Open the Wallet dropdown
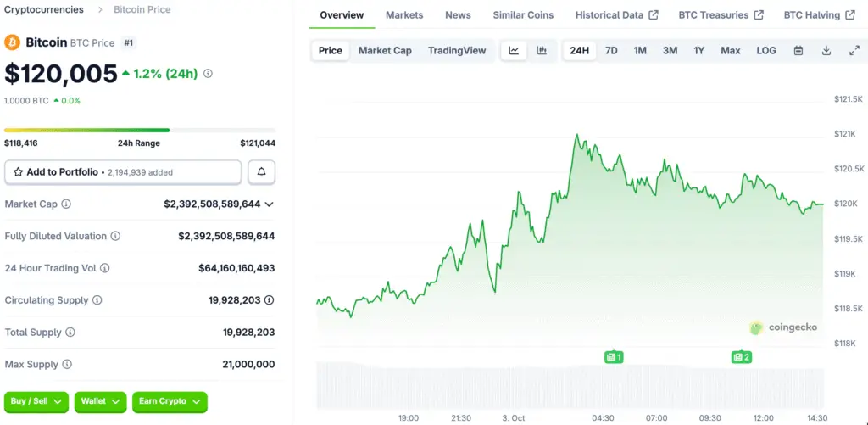The height and width of the screenshot is (425, 868). (101, 401)
